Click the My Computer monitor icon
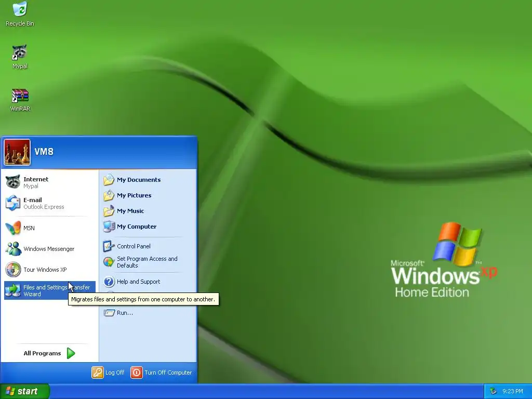Screen dimensions: 532x399 coord(109,227)
